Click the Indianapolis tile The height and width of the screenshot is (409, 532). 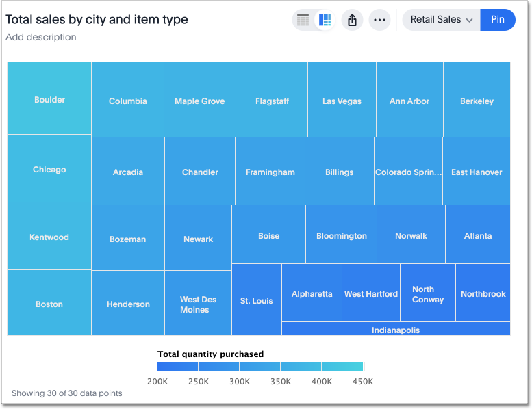(x=396, y=330)
